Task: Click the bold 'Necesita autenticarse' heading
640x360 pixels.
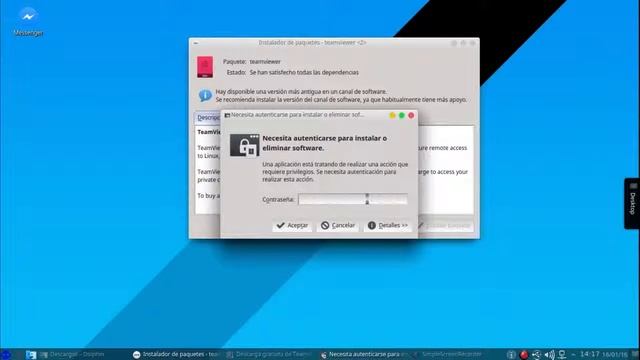Action: tap(324, 143)
